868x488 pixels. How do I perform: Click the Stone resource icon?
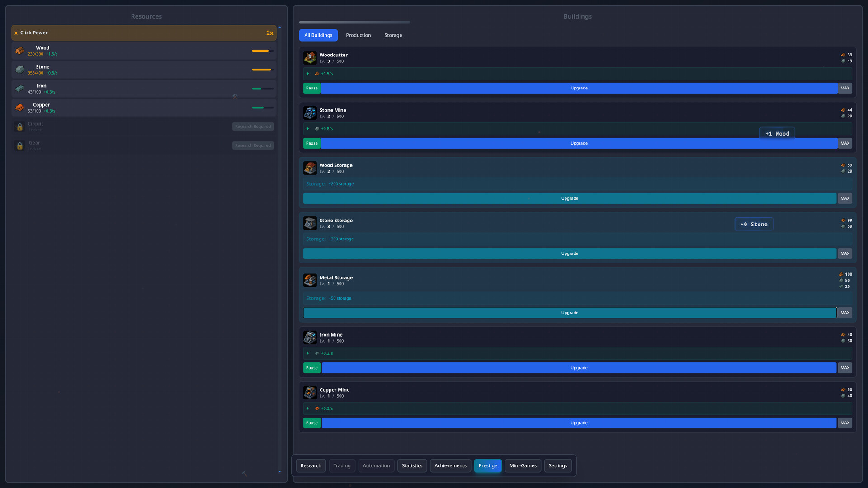point(19,70)
